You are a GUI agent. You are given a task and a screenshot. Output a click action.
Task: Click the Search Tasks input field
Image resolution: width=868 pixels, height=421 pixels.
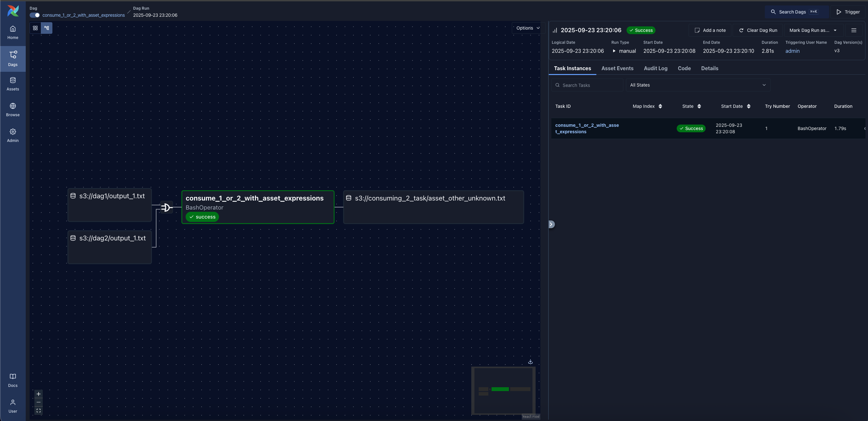tap(587, 85)
